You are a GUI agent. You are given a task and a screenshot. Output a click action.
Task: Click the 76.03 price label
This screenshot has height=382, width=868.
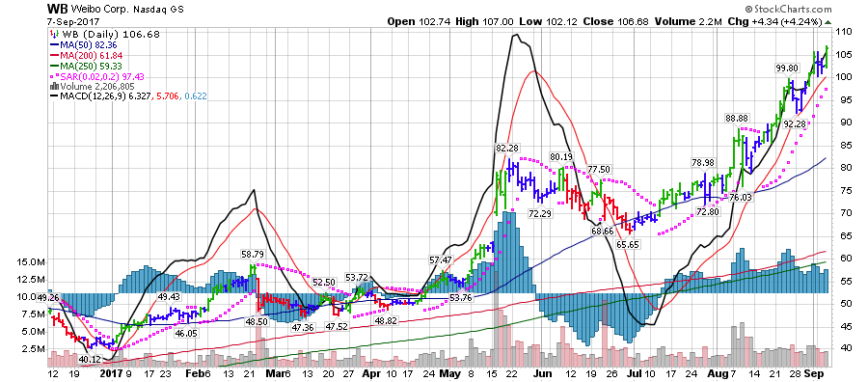coord(740,197)
